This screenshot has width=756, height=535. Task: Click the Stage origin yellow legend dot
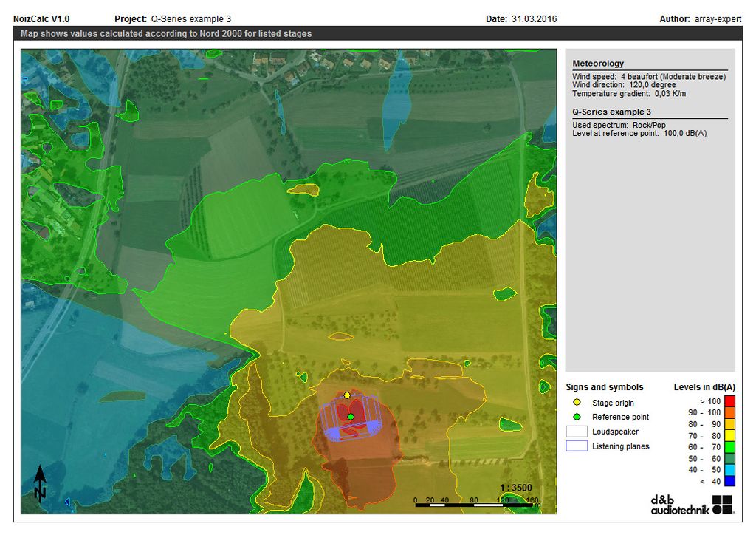coord(576,403)
